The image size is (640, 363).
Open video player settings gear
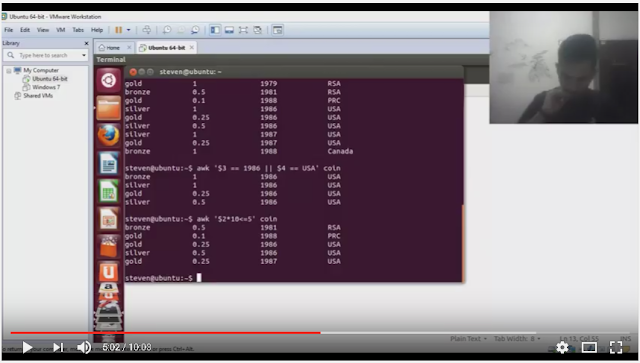[x=562, y=347]
